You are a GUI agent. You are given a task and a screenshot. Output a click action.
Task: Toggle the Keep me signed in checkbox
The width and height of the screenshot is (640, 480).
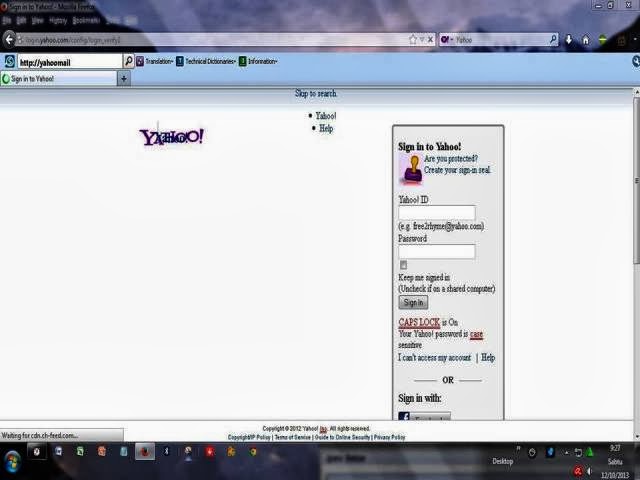click(403, 265)
